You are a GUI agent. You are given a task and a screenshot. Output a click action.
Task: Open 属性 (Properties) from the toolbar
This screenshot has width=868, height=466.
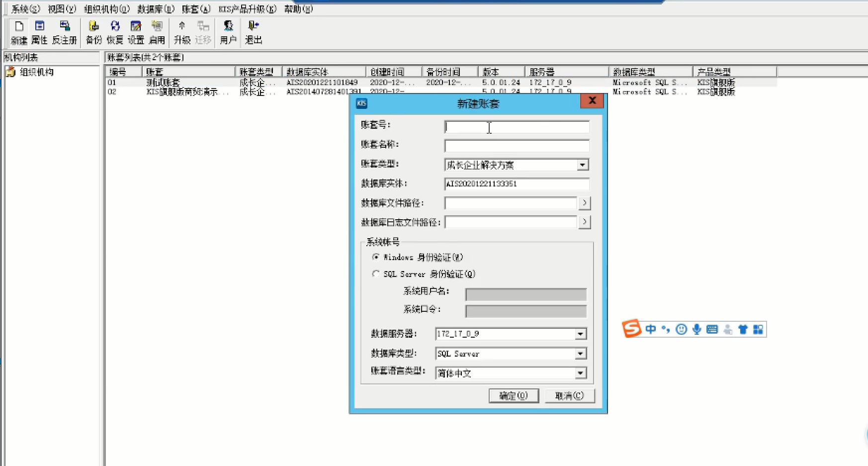(x=40, y=32)
